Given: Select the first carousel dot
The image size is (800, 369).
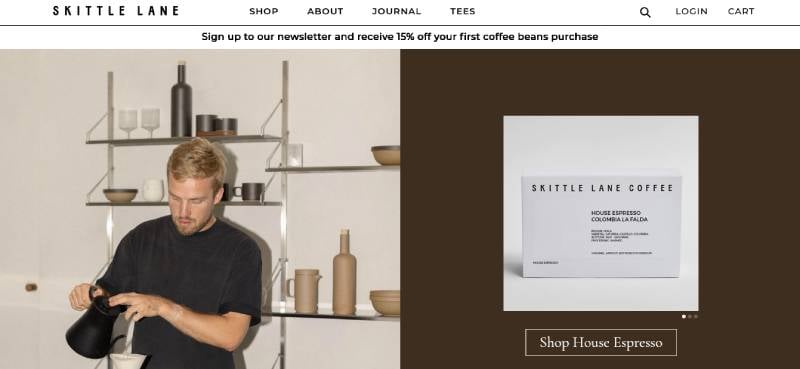Looking at the screenshot, I should pos(684,316).
